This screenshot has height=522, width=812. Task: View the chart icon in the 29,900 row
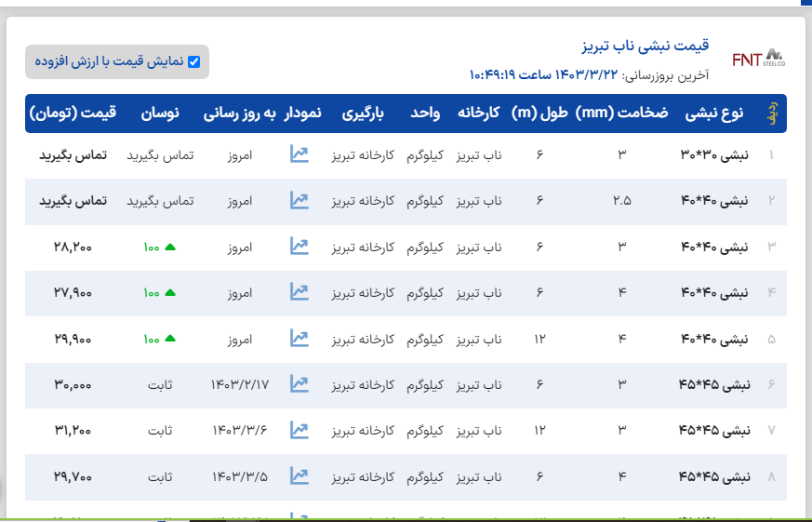click(x=299, y=339)
